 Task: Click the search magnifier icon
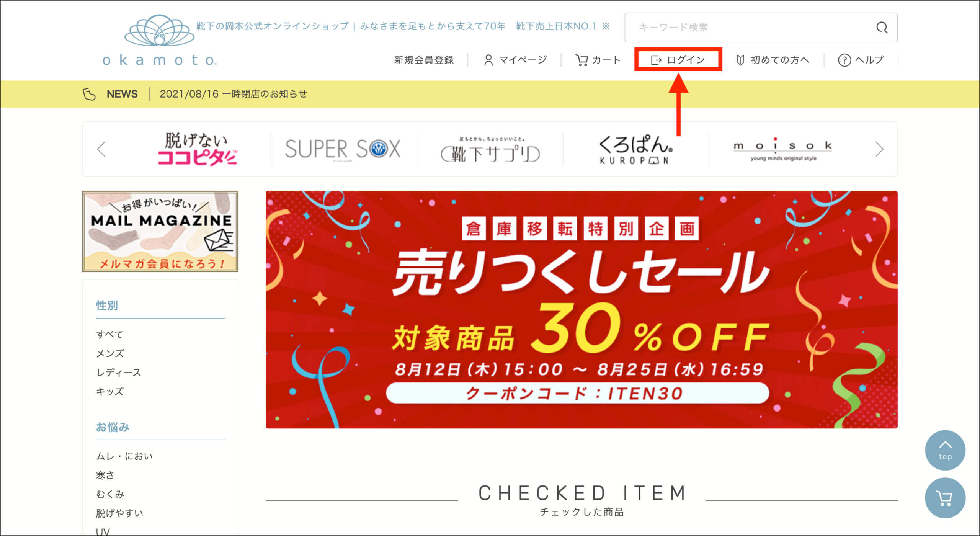[882, 28]
